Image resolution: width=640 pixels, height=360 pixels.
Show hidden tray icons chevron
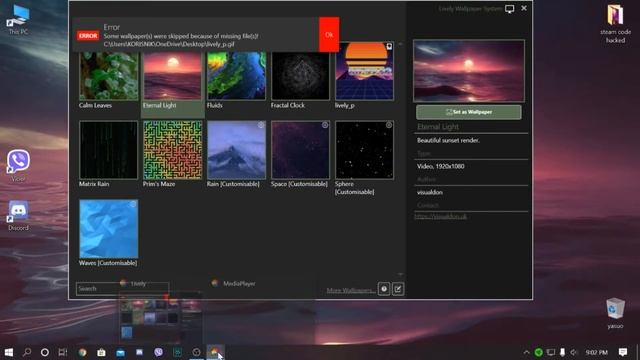[x=527, y=352]
